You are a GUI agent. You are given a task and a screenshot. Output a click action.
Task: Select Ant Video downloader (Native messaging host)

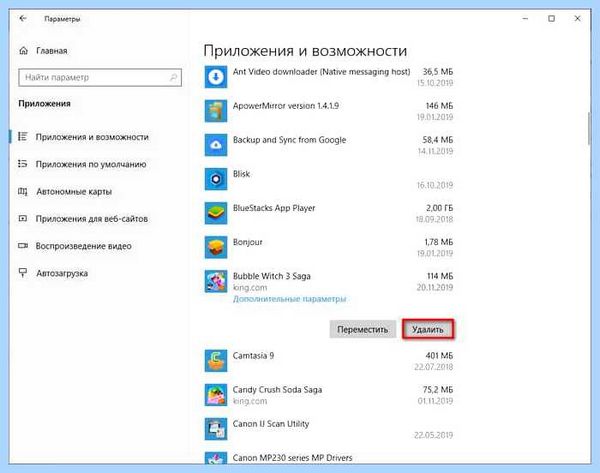321,72
